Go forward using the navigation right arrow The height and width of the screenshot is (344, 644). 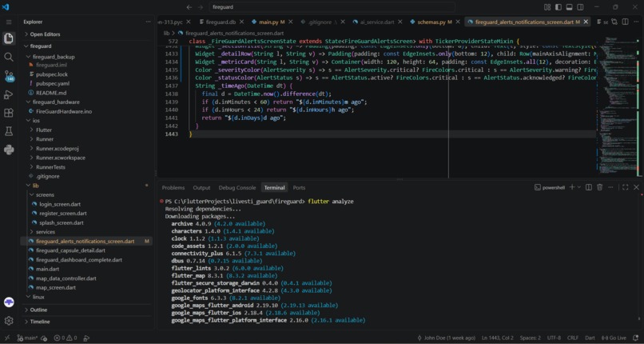point(201,7)
